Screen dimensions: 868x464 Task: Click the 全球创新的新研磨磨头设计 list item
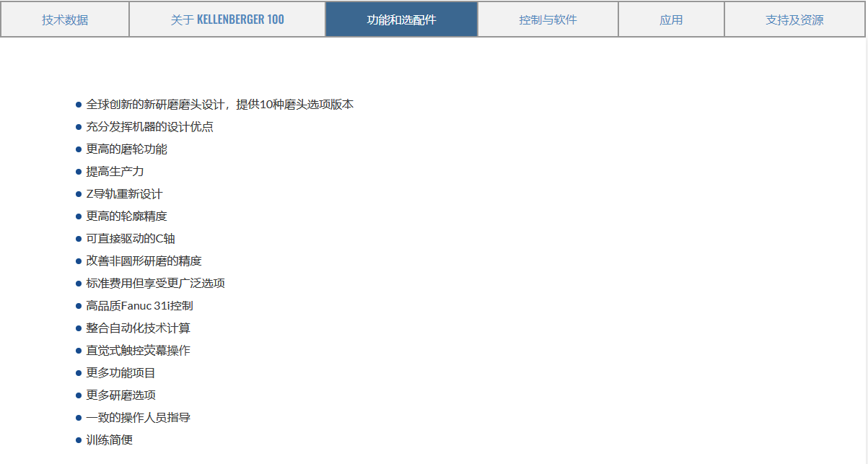(x=219, y=105)
